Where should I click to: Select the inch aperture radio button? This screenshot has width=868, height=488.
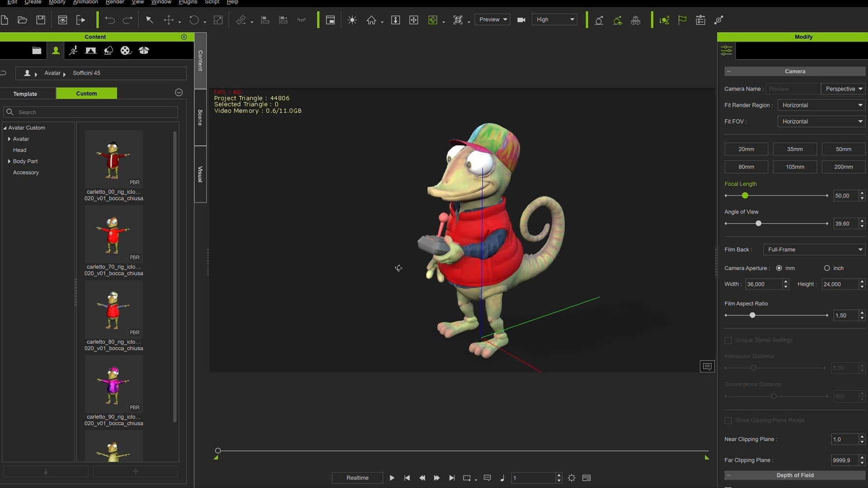click(x=827, y=268)
